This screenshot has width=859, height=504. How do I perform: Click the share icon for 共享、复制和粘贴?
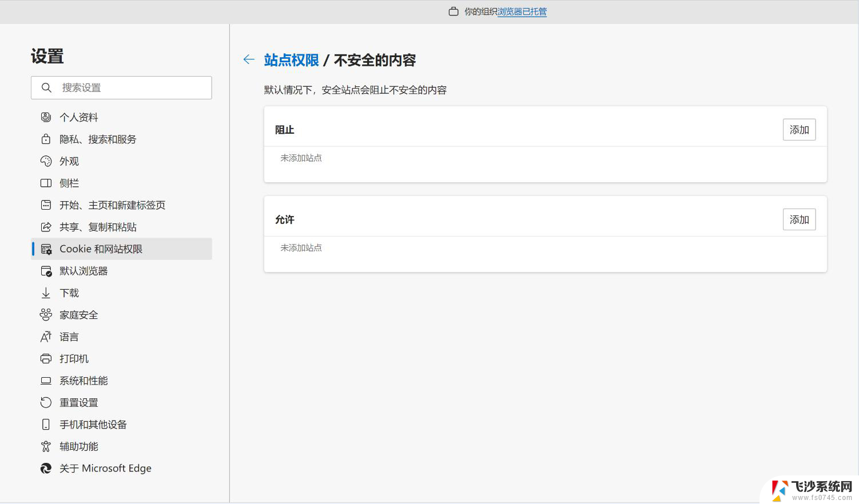pos(46,227)
